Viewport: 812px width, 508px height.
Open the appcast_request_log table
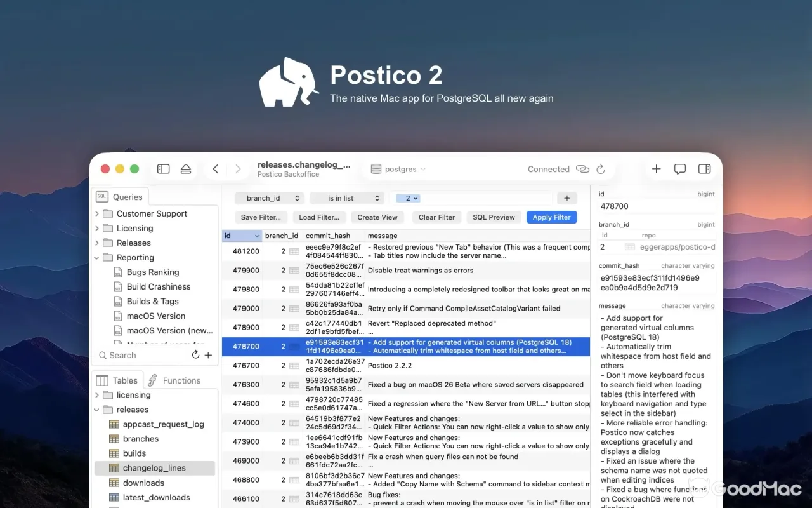[164, 424]
